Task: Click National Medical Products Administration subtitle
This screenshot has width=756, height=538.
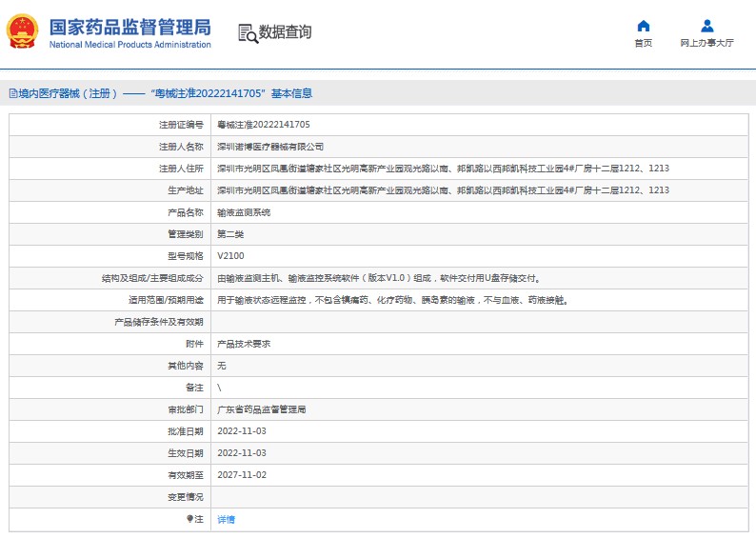Action: pos(130,45)
